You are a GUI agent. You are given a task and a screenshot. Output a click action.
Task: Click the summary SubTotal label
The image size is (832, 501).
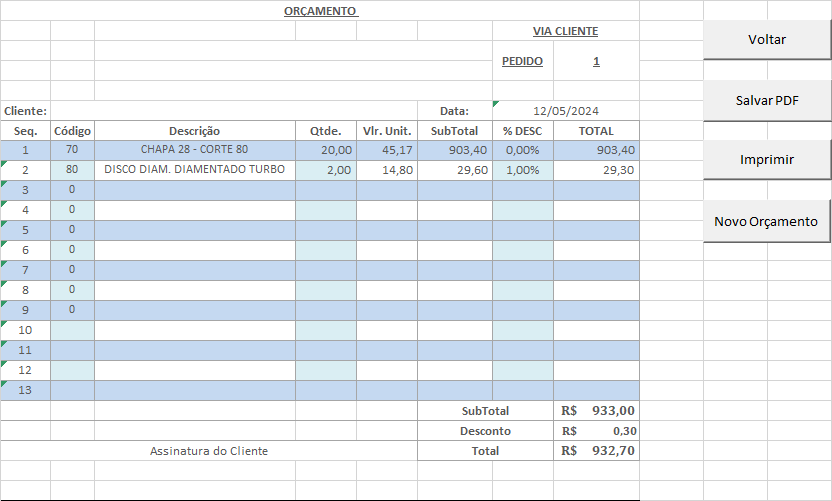[486, 411]
